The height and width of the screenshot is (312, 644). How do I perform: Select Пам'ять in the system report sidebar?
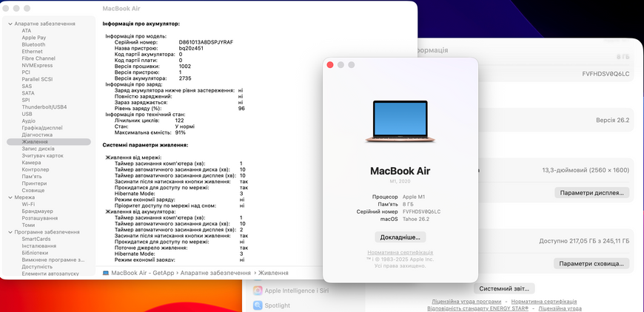32,177
